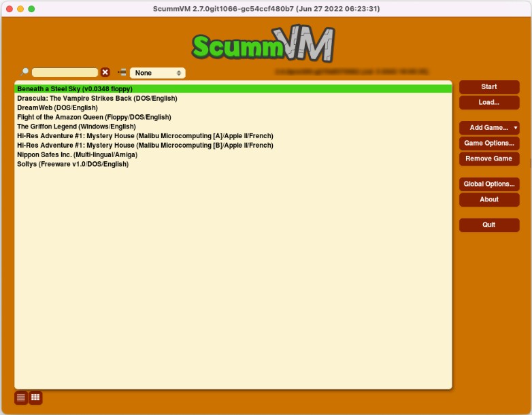Open the None grouping dropdown

157,73
